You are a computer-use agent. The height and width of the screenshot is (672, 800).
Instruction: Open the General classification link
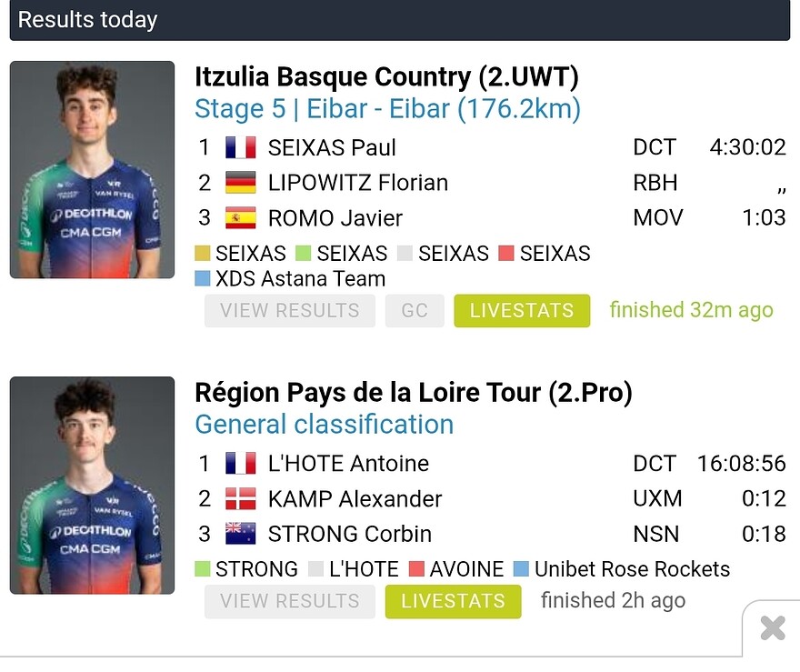point(324,425)
